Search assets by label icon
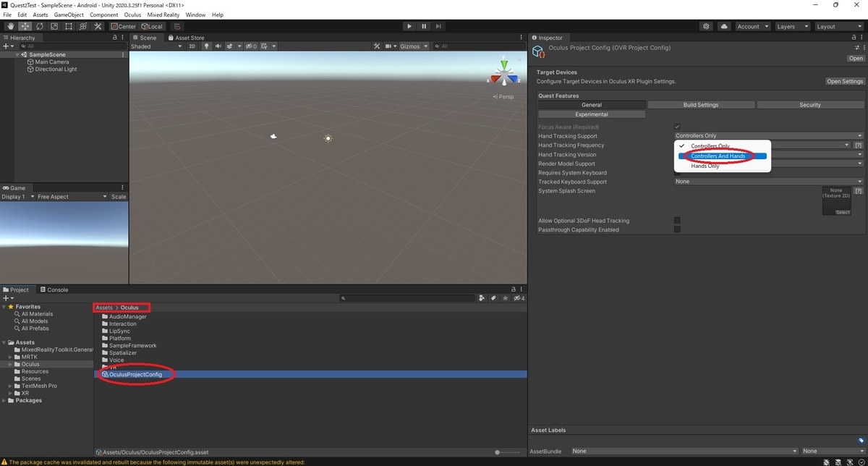Viewport: 868px width, 466px height. (493, 297)
